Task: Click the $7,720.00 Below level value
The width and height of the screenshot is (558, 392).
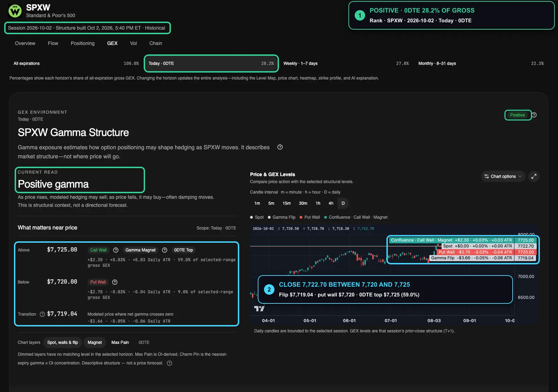Action: [62, 282]
